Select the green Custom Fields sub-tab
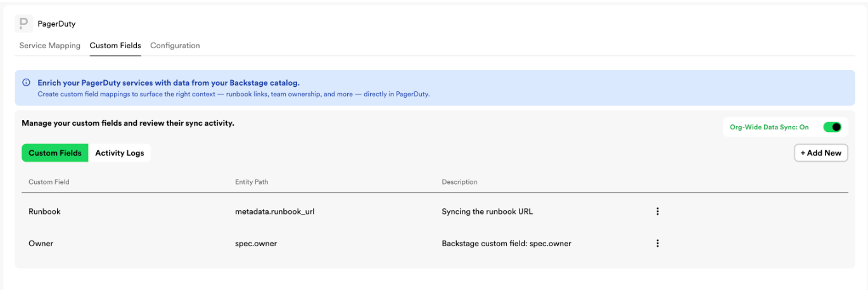 click(55, 153)
